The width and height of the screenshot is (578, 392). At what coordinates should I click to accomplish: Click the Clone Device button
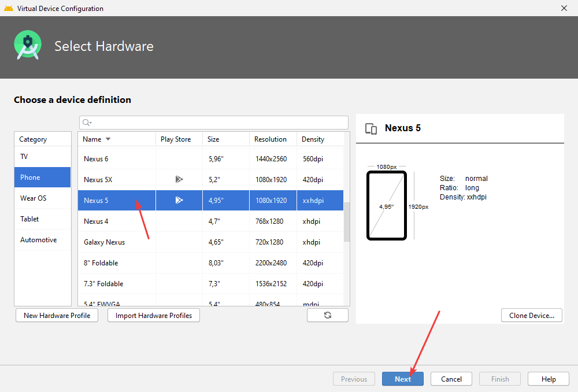[531, 316]
